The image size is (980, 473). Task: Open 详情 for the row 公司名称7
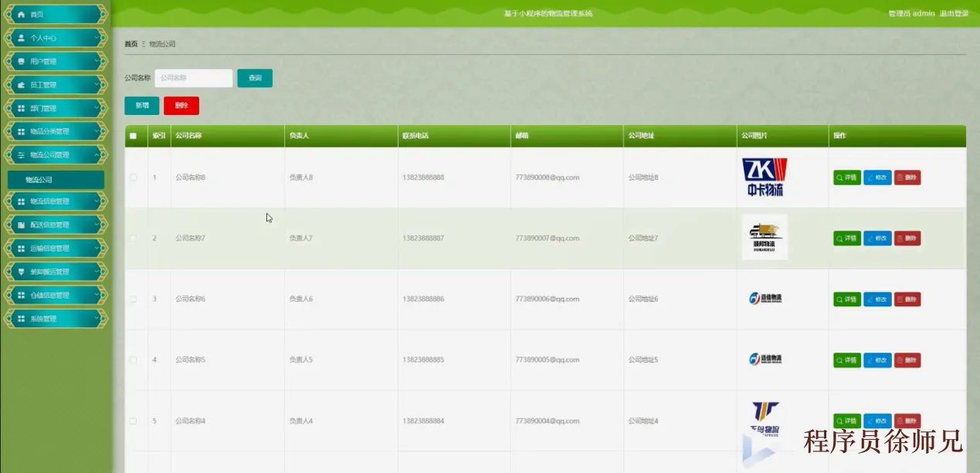[x=846, y=238]
